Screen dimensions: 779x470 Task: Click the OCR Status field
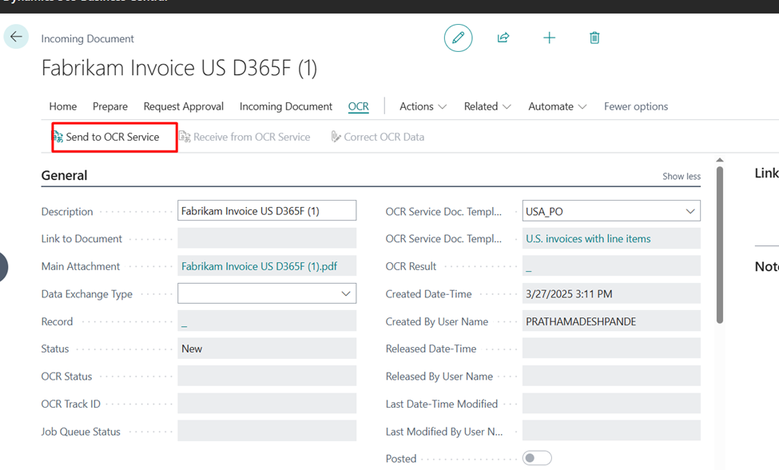coord(267,376)
